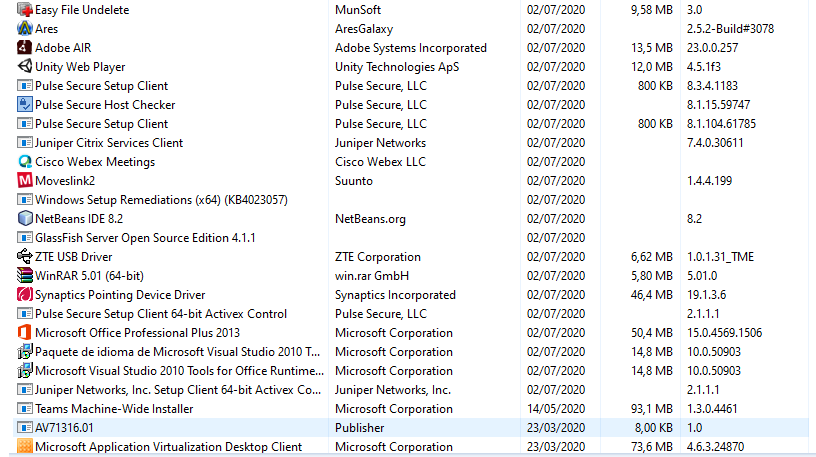
Task: Click the AV71316.01 entry icon
Action: pos(24,428)
